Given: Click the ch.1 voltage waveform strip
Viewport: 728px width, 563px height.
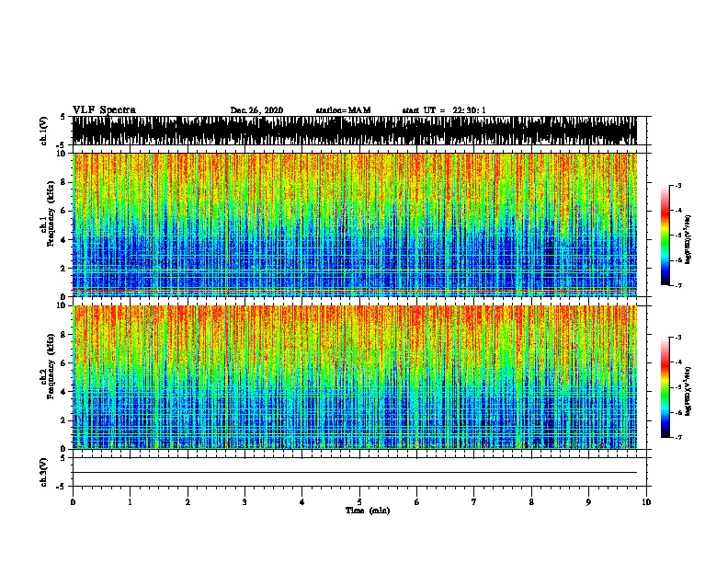Looking at the screenshot, I should tap(355, 131).
